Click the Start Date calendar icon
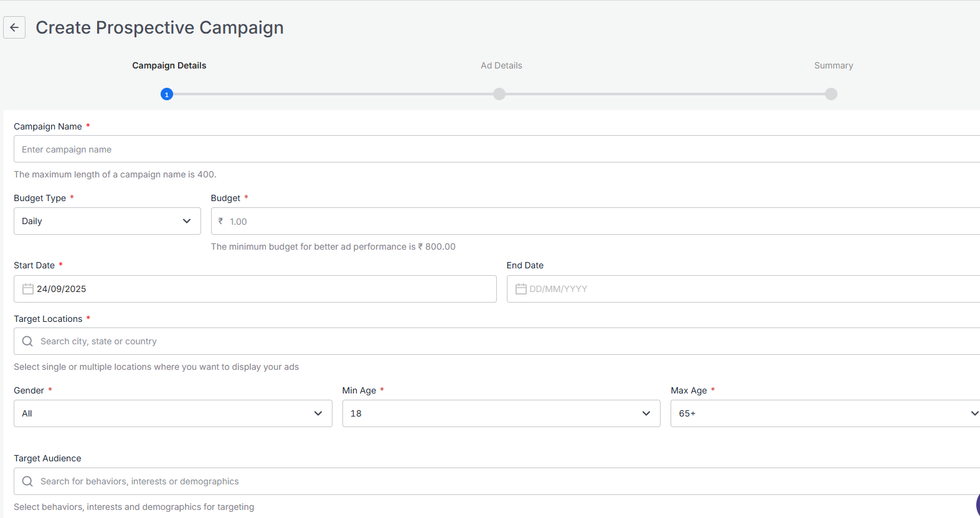Screen dimensions: 980x518 [x=28, y=289]
